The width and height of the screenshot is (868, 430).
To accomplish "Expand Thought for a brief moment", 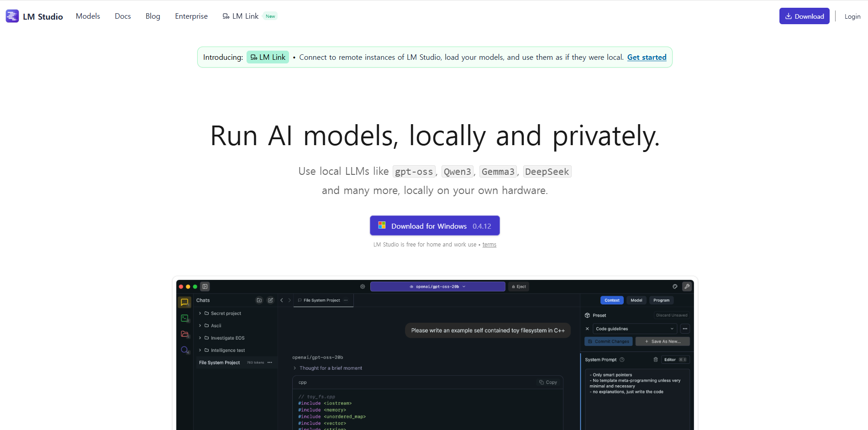I will pos(328,368).
